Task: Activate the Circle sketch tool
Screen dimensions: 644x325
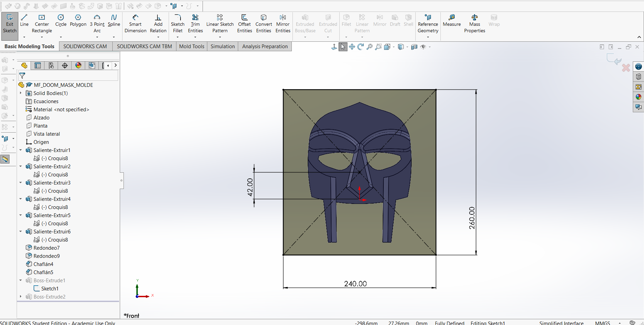Action: click(x=61, y=20)
